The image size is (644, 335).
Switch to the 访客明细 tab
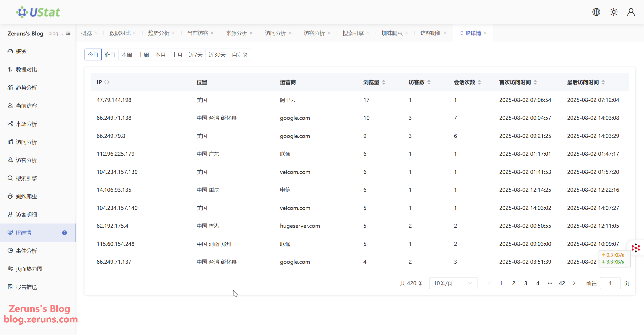click(431, 33)
